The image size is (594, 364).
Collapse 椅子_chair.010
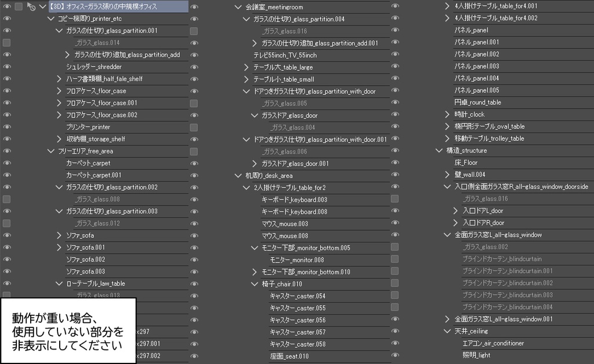click(x=255, y=284)
